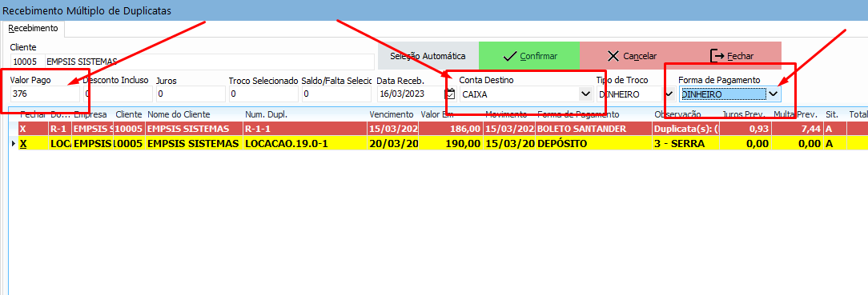Open the Data Receb. calendar picker icon
This screenshot has width=868, height=295.
(x=450, y=94)
